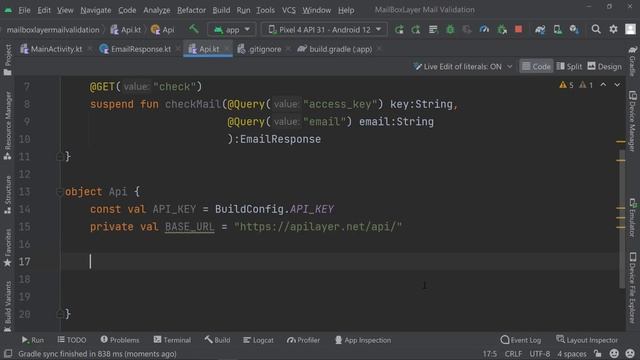Open the SDK Manager toolbar icon
This screenshot has height=360, width=640.
(x=574, y=29)
